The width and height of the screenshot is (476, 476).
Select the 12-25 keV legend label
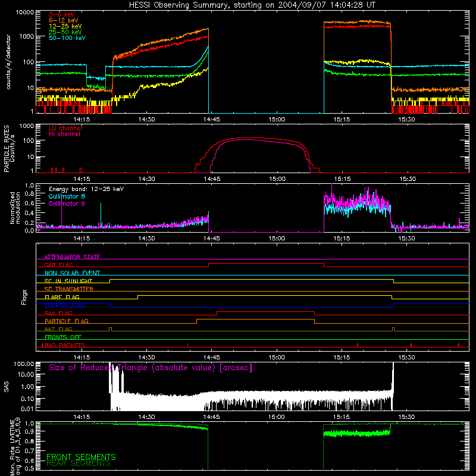pos(65,26)
